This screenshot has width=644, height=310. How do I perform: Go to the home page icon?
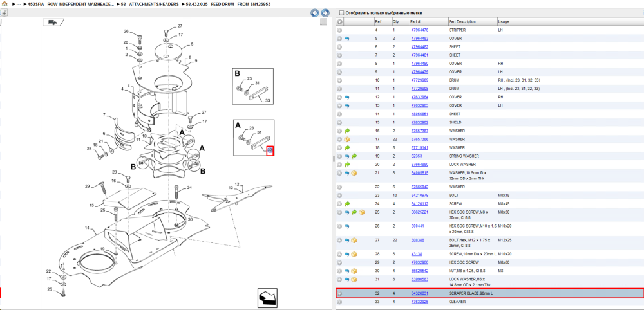4,4
